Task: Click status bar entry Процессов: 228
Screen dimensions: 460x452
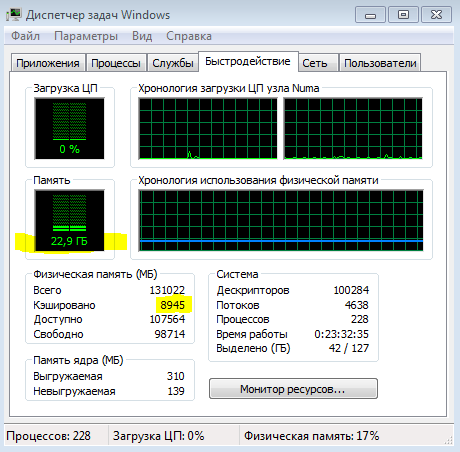Action: click(x=49, y=436)
